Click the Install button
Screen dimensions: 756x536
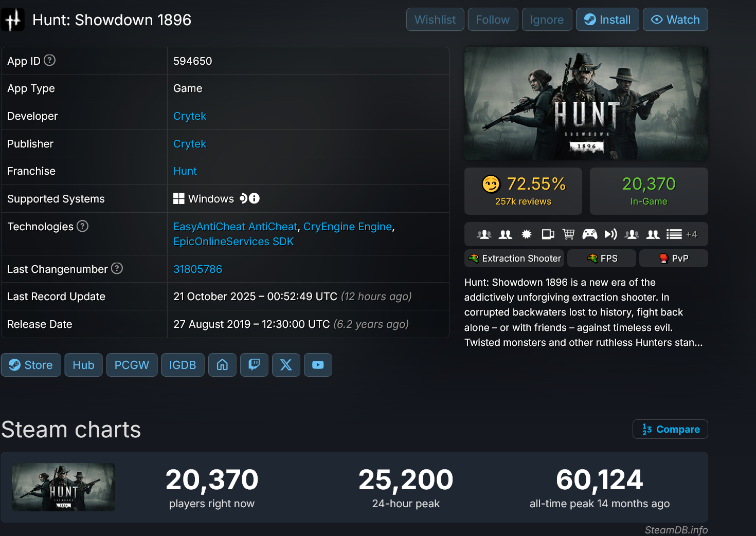(x=607, y=20)
